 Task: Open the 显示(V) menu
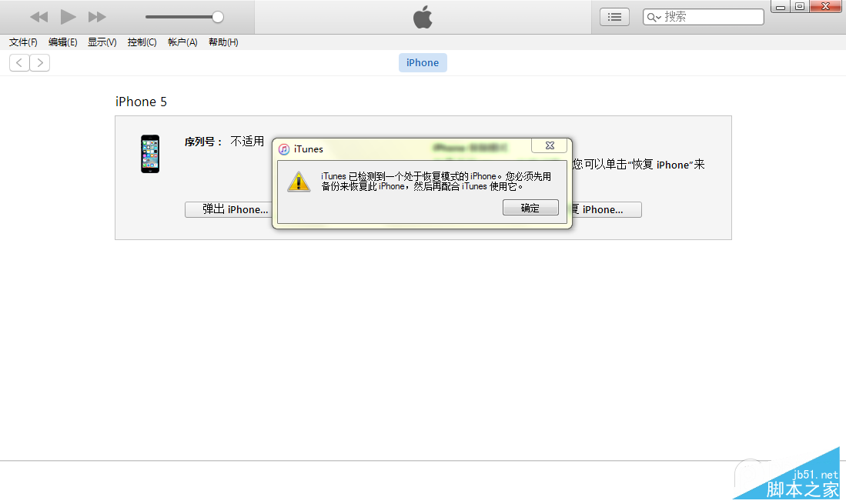[x=102, y=42]
